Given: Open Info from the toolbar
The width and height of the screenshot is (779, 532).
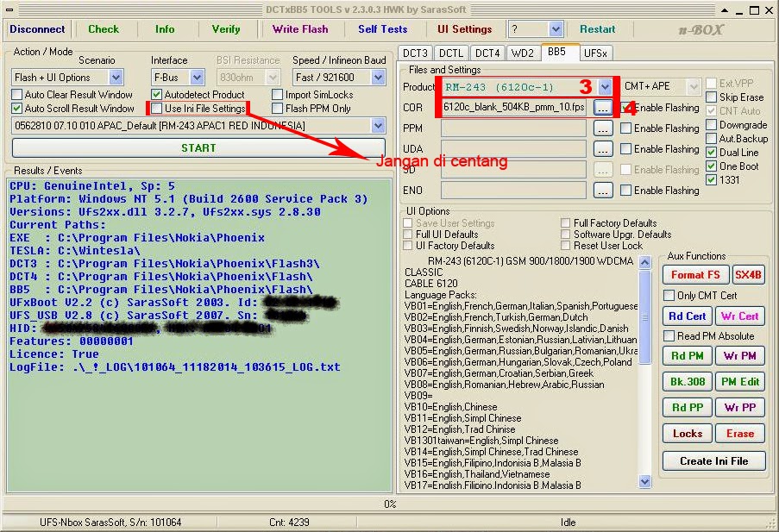Looking at the screenshot, I should pyautogui.click(x=165, y=29).
